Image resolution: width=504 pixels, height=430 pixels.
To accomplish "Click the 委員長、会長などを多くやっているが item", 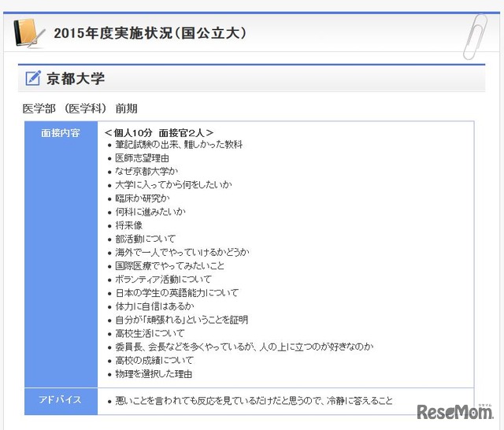I will coord(244,347).
